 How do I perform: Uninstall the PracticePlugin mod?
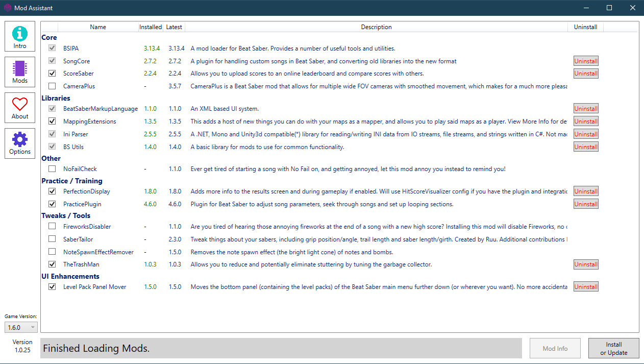pyautogui.click(x=586, y=204)
